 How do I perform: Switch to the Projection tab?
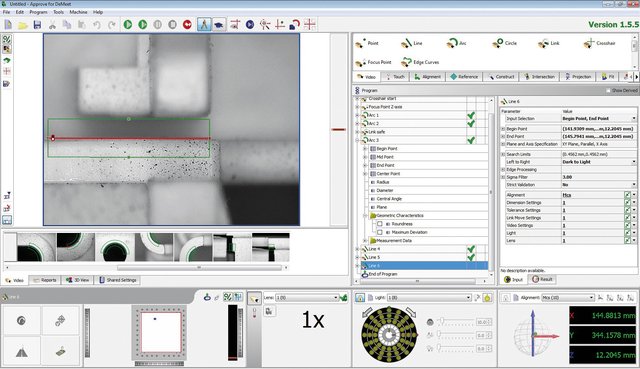[578, 77]
